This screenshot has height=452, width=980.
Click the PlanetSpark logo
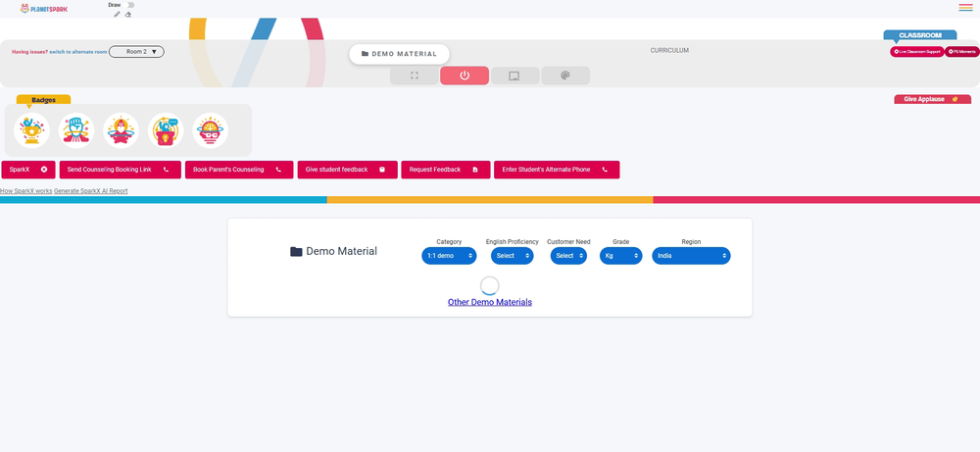click(x=44, y=9)
